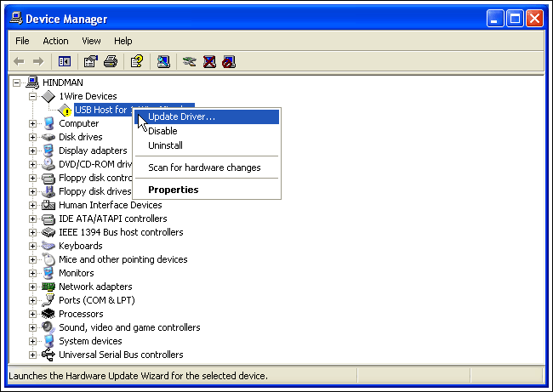Open the View menu

(x=91, y=41)
